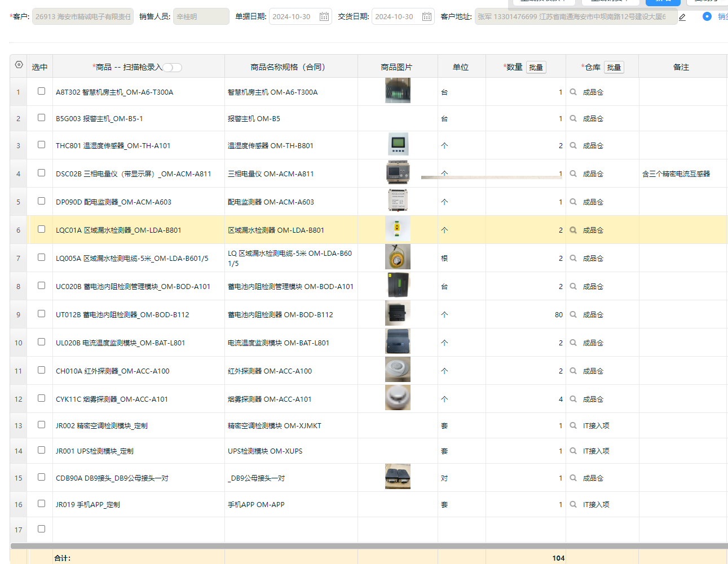Open the 单据日期 calendar picker icon
This screenshot has width=728, height=564.
tap(324, 17)
